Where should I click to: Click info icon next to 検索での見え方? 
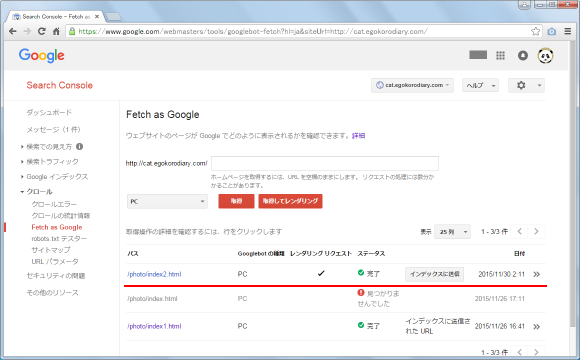80,147
